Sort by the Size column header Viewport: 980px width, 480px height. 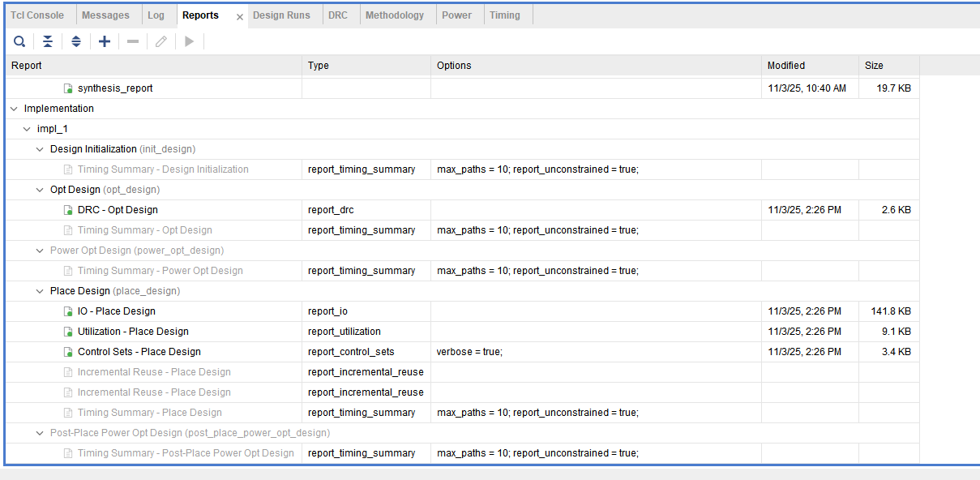(x=889, y=66)
